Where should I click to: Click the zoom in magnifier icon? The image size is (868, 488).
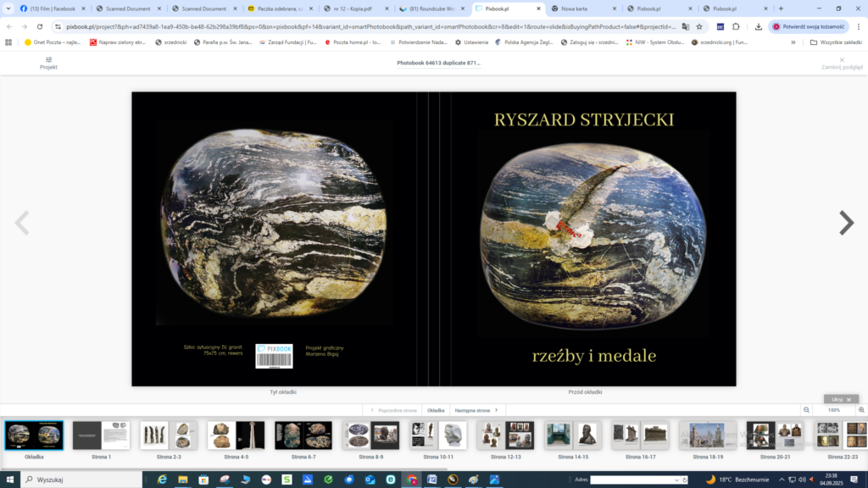[861, 410]
